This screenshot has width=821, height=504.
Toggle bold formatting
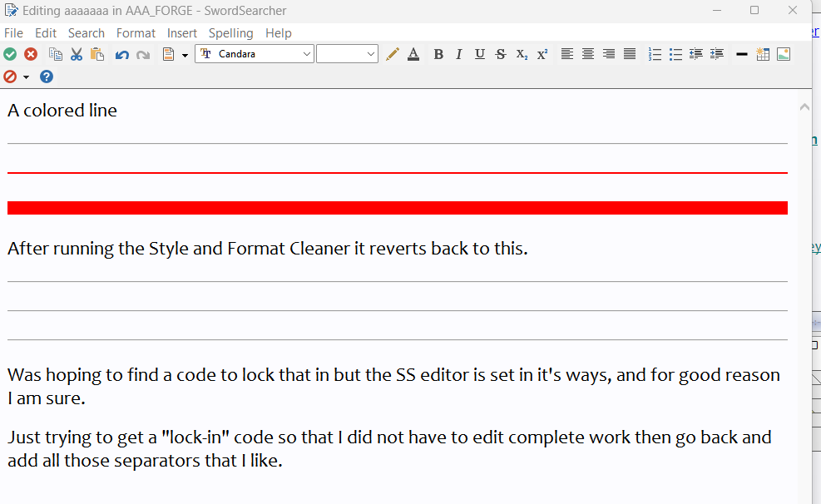[438, 54]
